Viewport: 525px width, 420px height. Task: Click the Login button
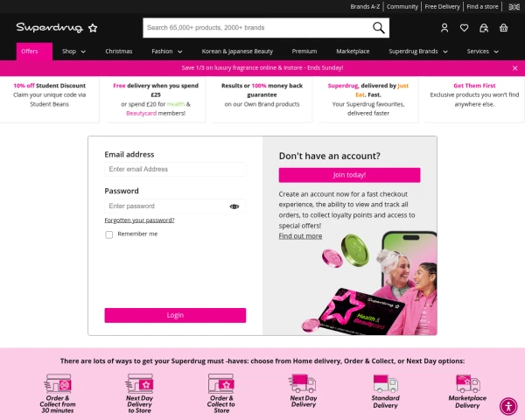point(175,316)
